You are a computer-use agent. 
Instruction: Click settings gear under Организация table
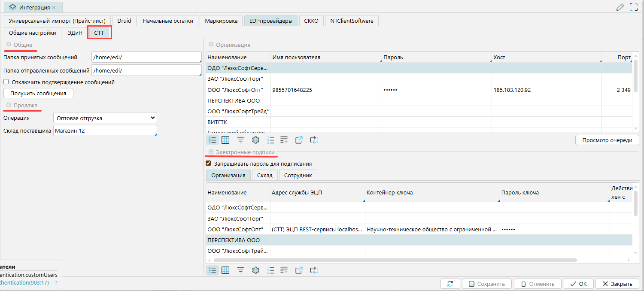[255, 140]
